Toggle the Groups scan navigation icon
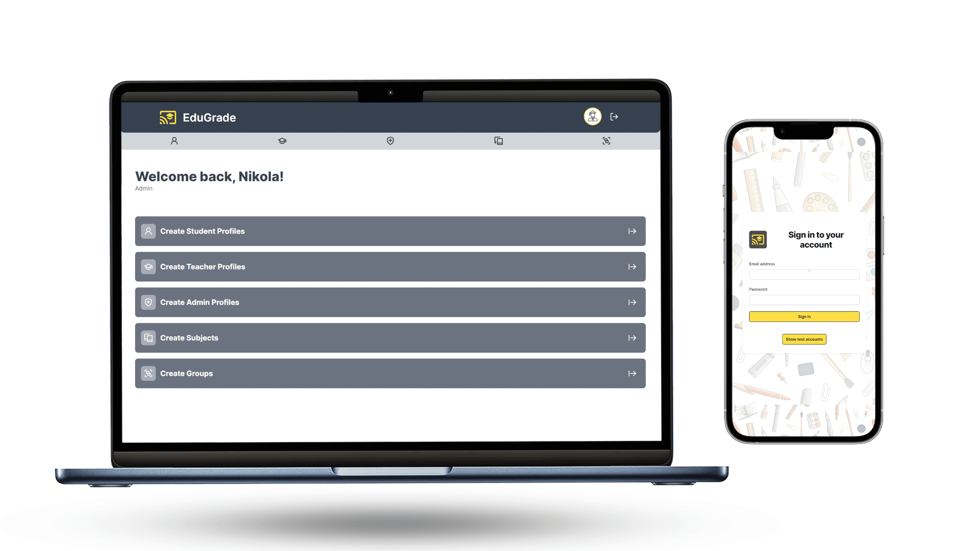The width and height of the screenshot is (980, 551). (606, 141)
